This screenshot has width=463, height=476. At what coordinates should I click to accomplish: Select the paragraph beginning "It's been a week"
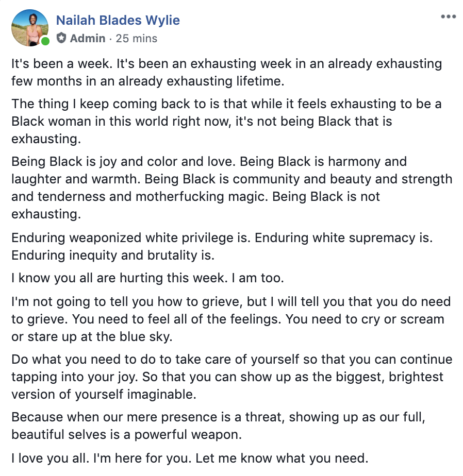pos(227,72)
